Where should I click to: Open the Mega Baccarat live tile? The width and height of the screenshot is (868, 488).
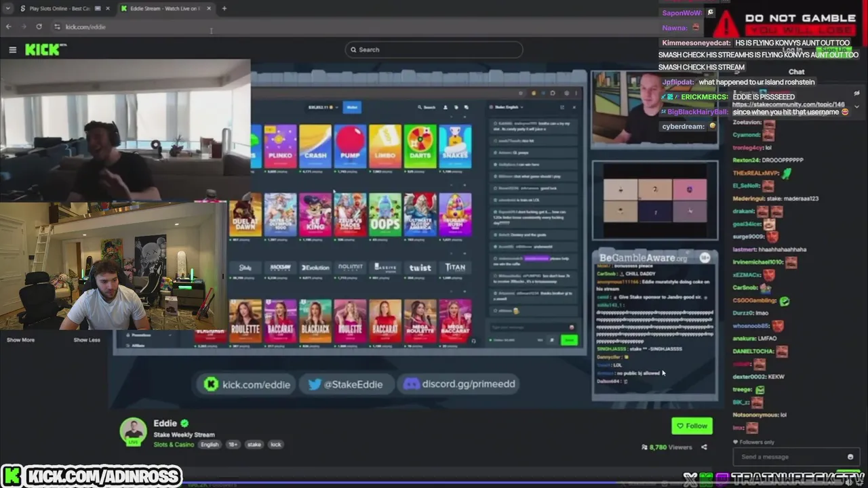pyautogui.click(x=455, y=321)
